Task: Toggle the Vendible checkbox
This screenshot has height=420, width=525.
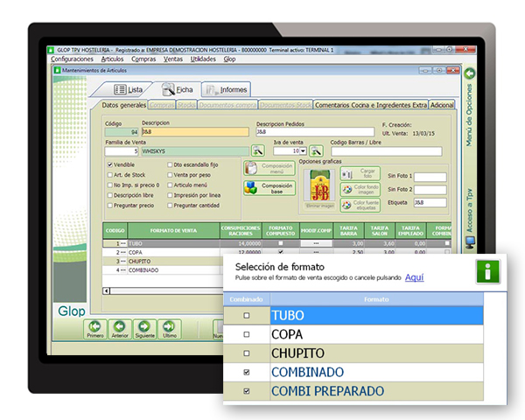Action: (110, 164)
